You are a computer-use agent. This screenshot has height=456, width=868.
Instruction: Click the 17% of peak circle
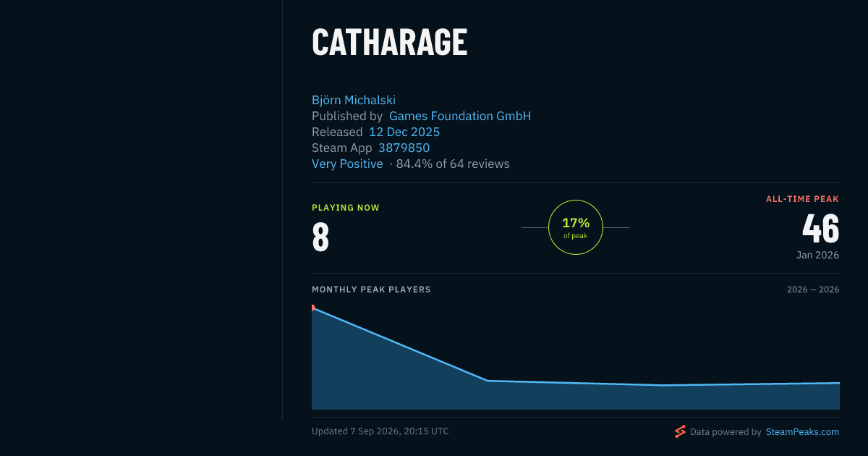tap(576, 227)
